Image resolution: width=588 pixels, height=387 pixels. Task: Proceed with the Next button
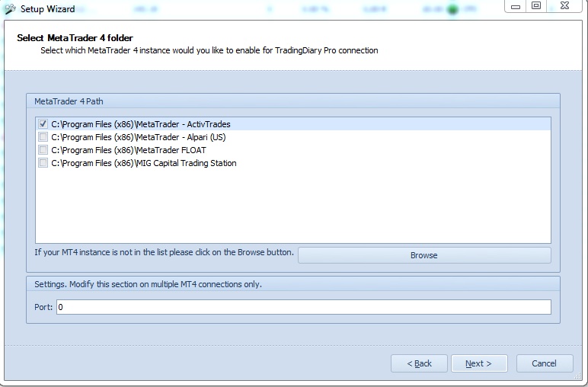(479, 363)
